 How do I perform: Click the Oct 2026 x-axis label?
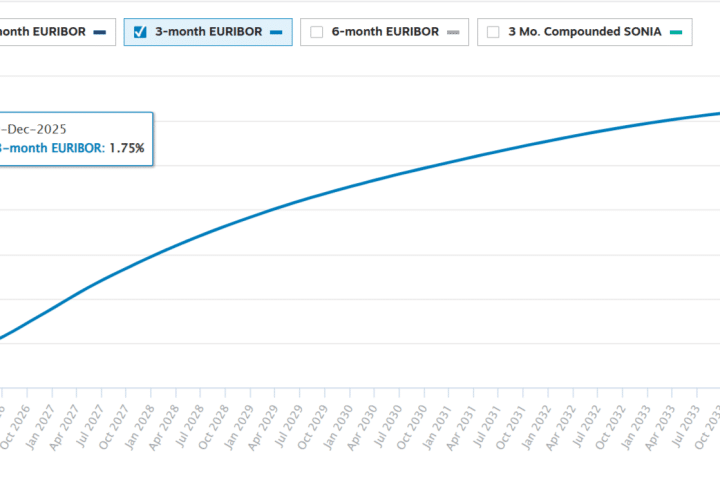coord(10,430)
